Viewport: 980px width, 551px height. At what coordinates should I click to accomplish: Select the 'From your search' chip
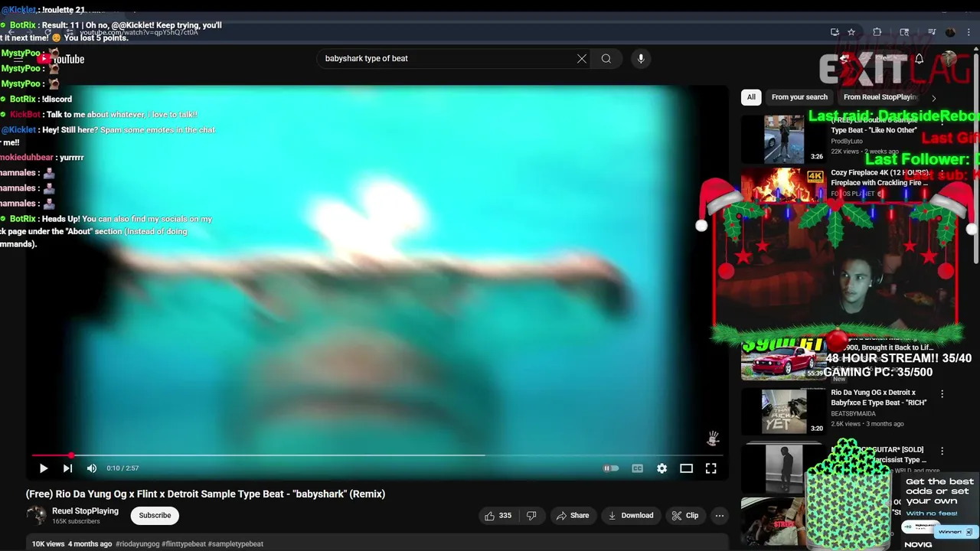pyautogui.click(x=799, y=97)
